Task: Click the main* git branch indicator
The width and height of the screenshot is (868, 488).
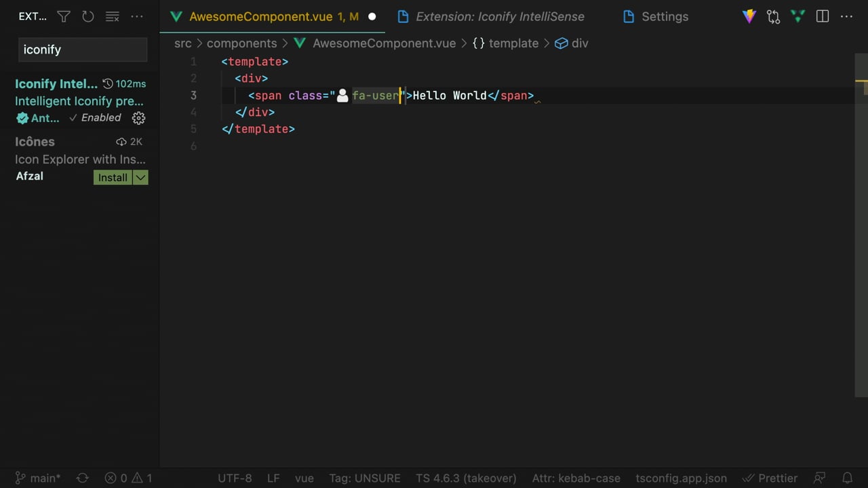Action: tap(38, 478)
